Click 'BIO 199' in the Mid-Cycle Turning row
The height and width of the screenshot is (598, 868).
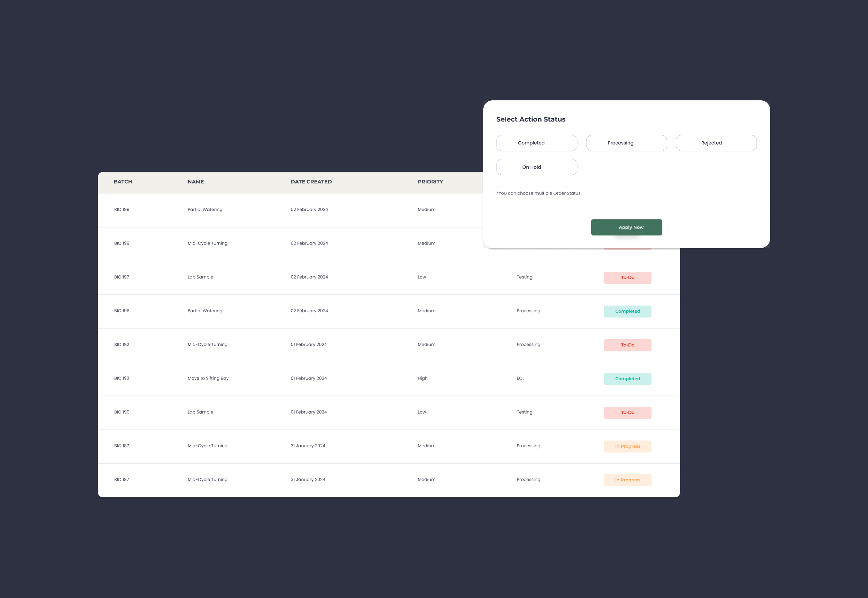click(x=122, y=243)
